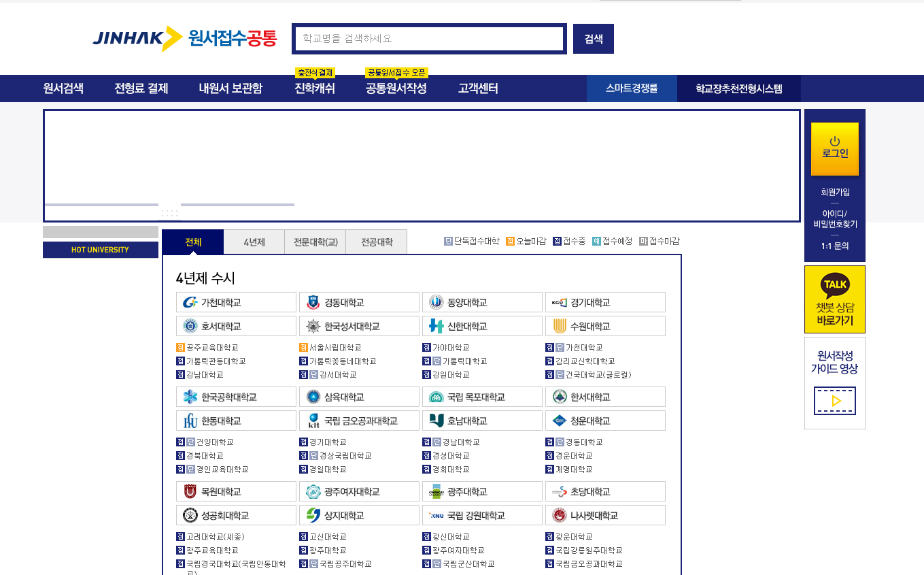The width and height of the screenshot is (924, 575).
Task: Select the 상지대학교 logo button
Action: tap(359, 515)
